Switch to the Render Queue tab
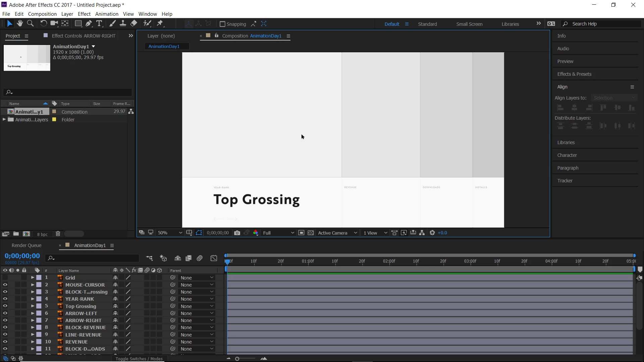644x362 pixels. [26, 245]
